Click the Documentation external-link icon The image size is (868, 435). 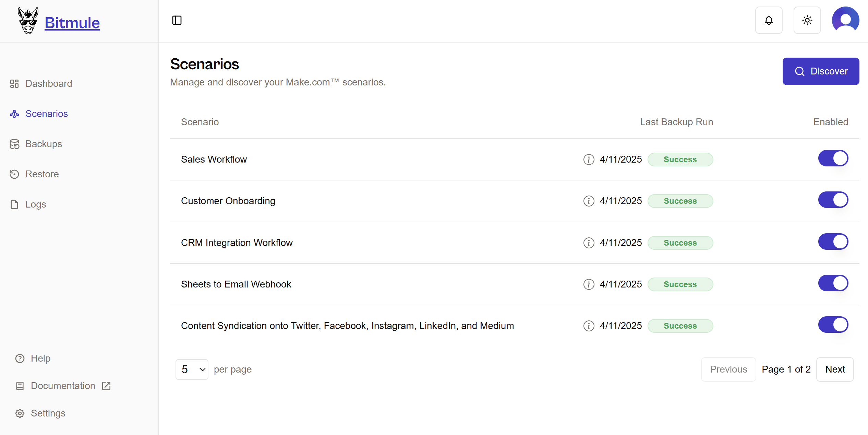(x=106, y=386)
